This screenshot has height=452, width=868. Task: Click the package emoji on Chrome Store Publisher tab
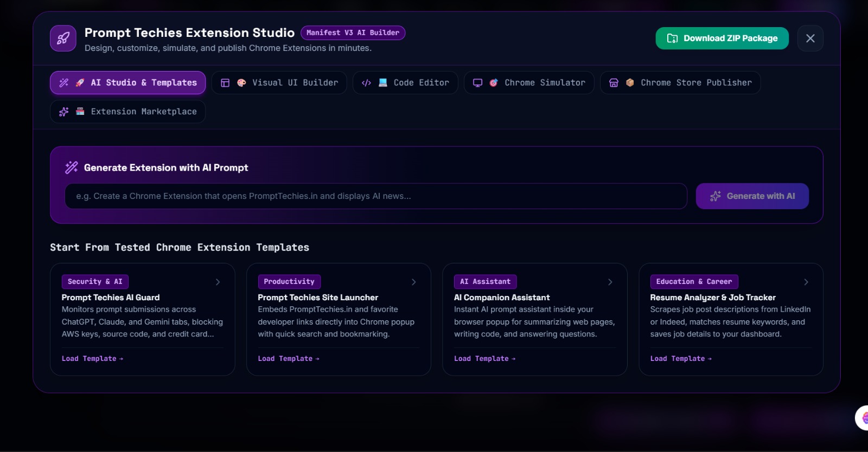point(630,83)
